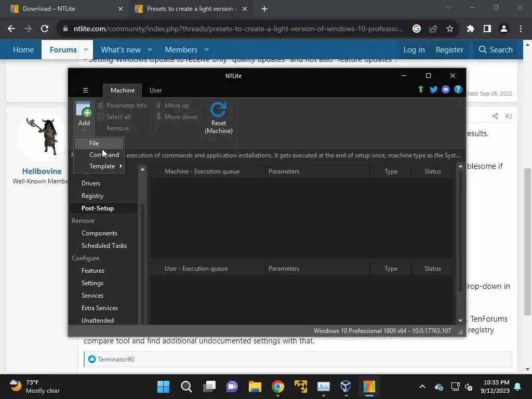Screen dimensions: 532x399
Task: Switch to the User tab
Action: point(155,90)
